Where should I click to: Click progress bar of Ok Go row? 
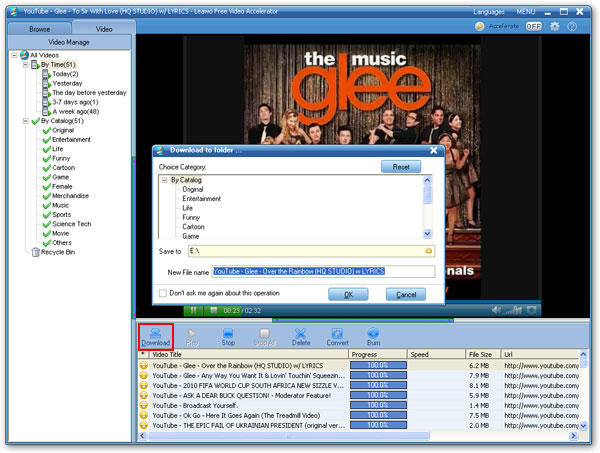click(378, 415)
